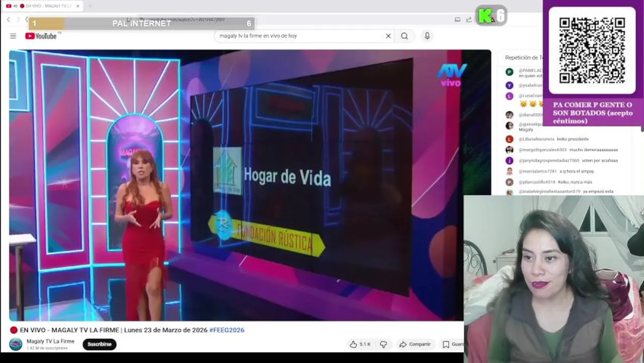Select chat message 'mucho demoraaaaaaaaa'

594,150
